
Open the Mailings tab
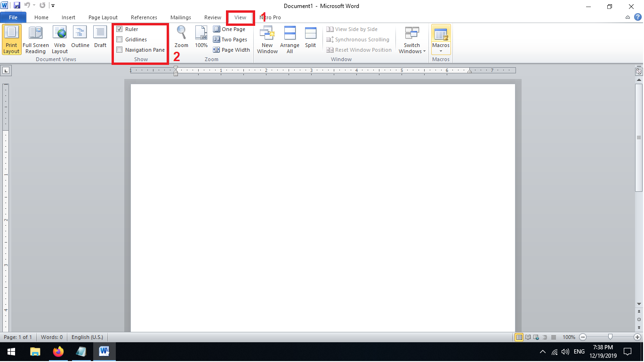pos(181,17)
